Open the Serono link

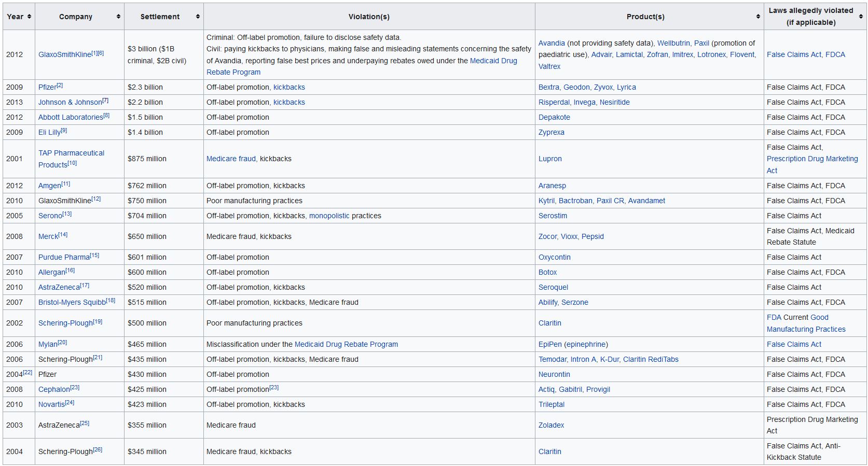click(50, 216)
